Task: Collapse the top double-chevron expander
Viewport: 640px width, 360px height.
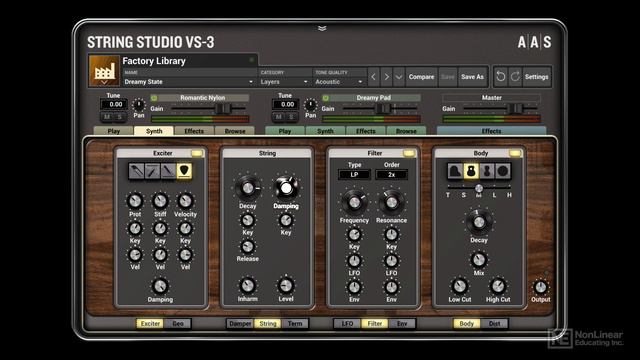Action: tap(322, 28)
